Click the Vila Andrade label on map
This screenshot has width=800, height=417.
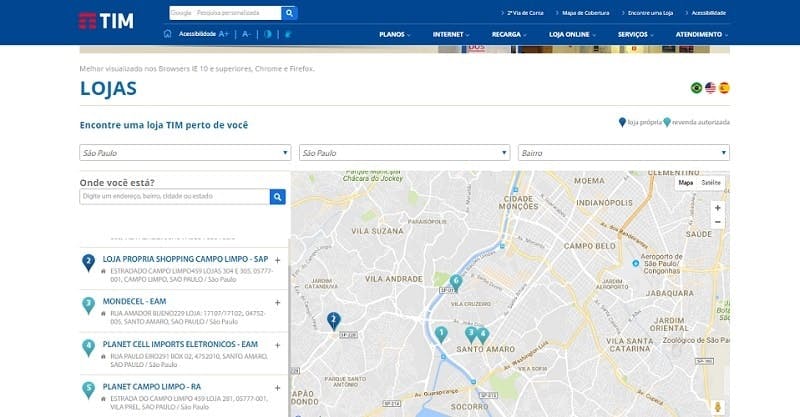point(393,279)
